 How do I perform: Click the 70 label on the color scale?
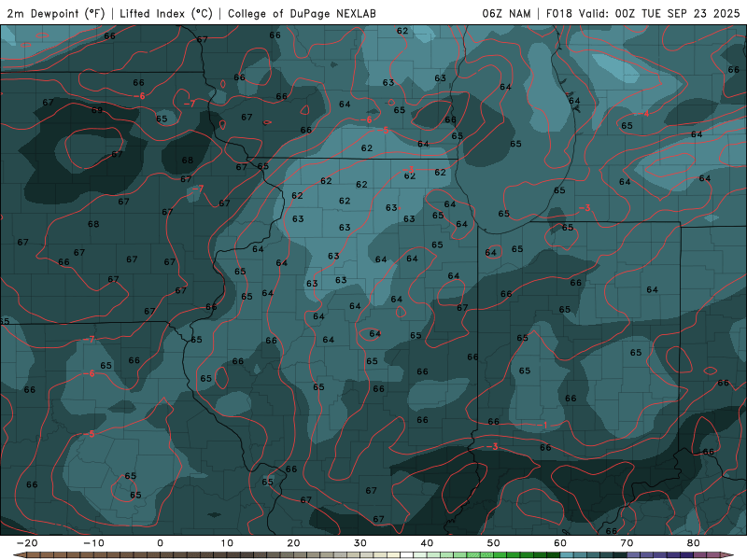coord(627,543)
